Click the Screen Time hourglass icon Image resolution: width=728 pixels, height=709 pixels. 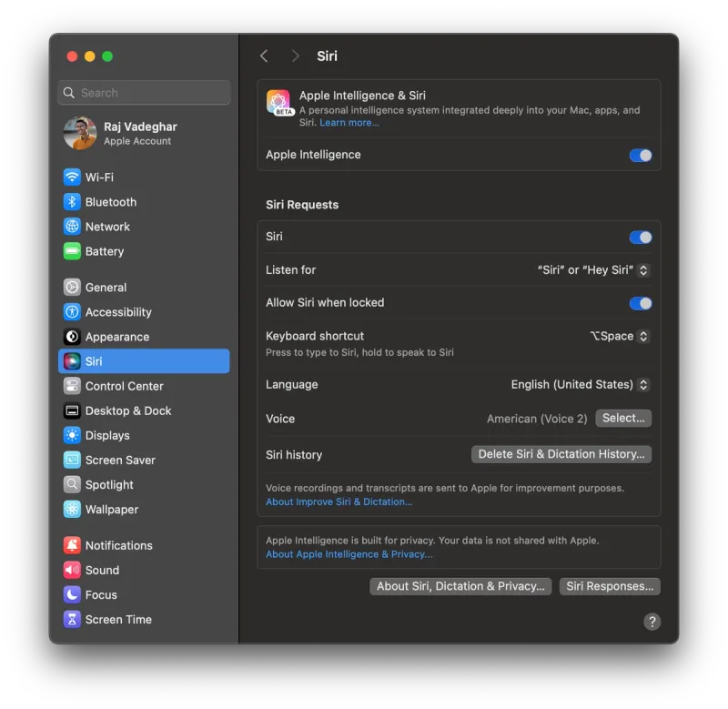coord(72,619)
